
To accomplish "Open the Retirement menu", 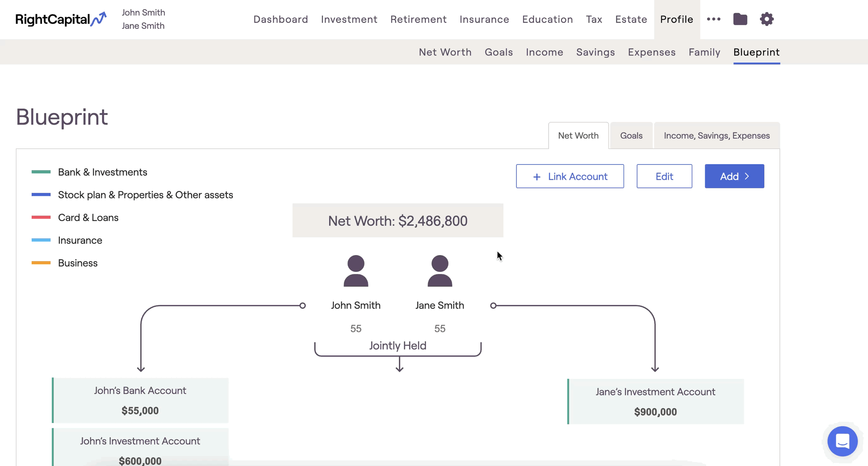I will pos(418,20).
